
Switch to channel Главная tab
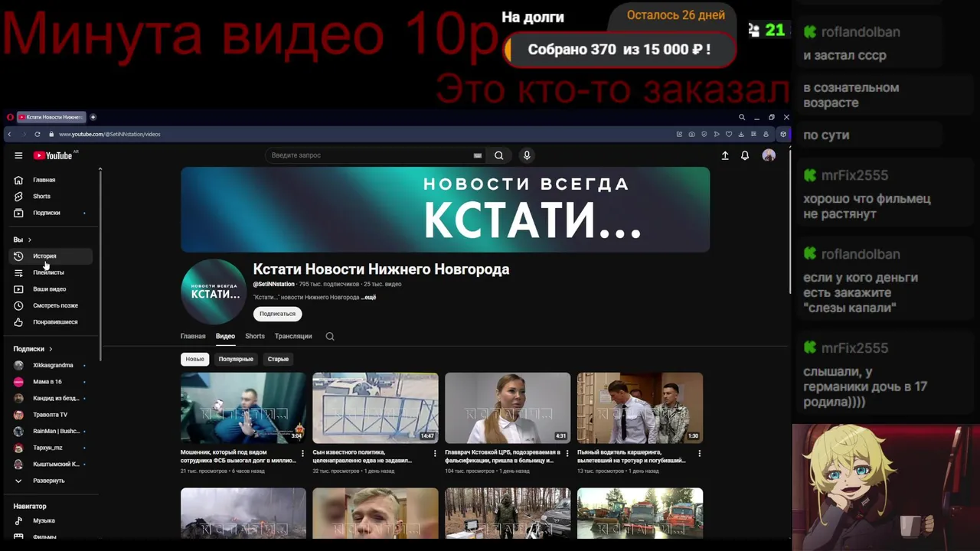(193, 336)
